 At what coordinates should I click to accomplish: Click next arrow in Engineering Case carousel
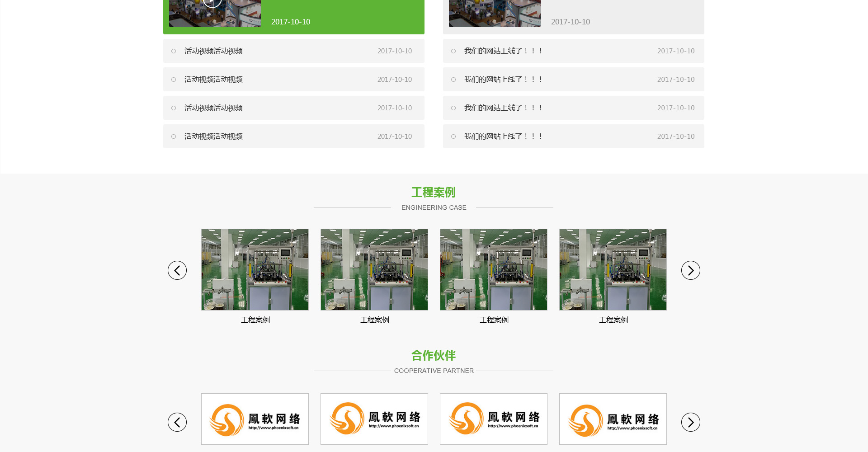coord(690,270)
